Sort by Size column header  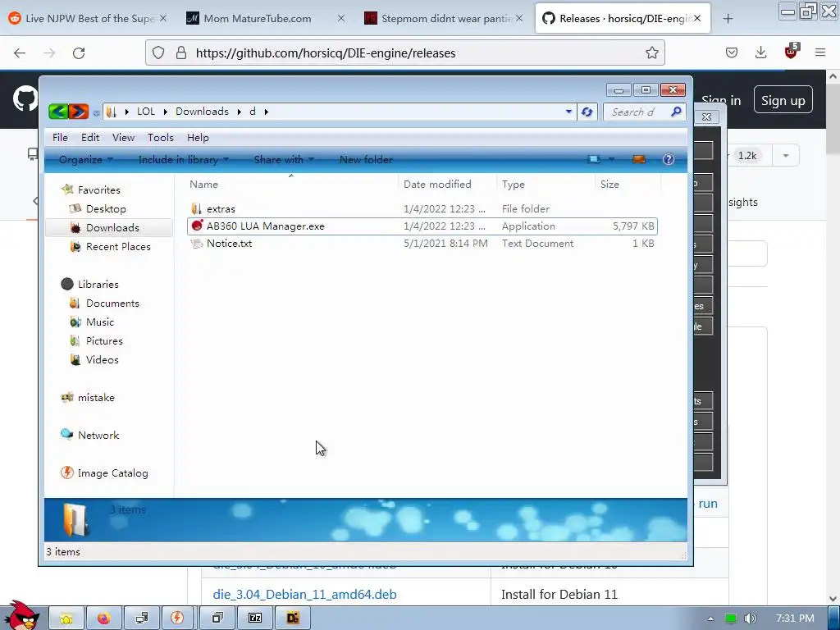click(x=628, y=184)
